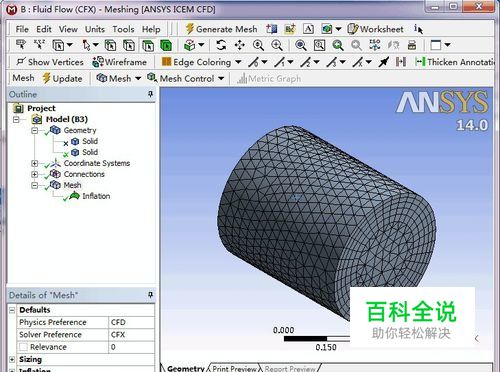Click the Update button
This screenshot has height=372, width=500.
[62, 79]
